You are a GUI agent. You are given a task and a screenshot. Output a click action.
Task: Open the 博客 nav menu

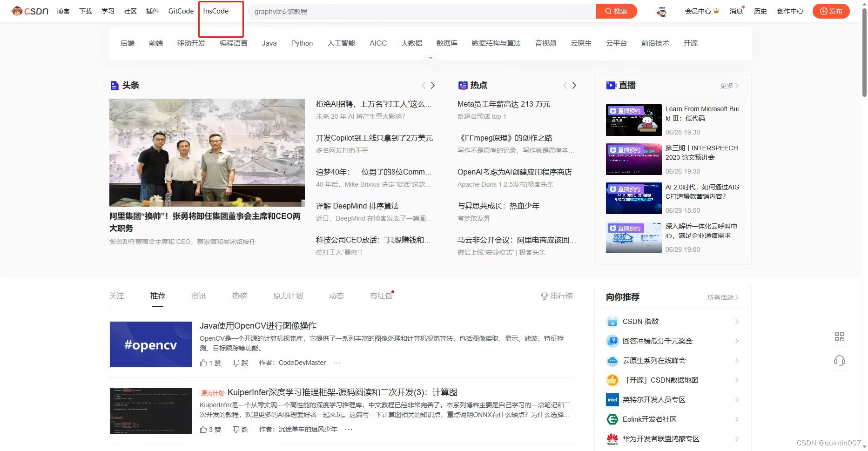[63, 11]
